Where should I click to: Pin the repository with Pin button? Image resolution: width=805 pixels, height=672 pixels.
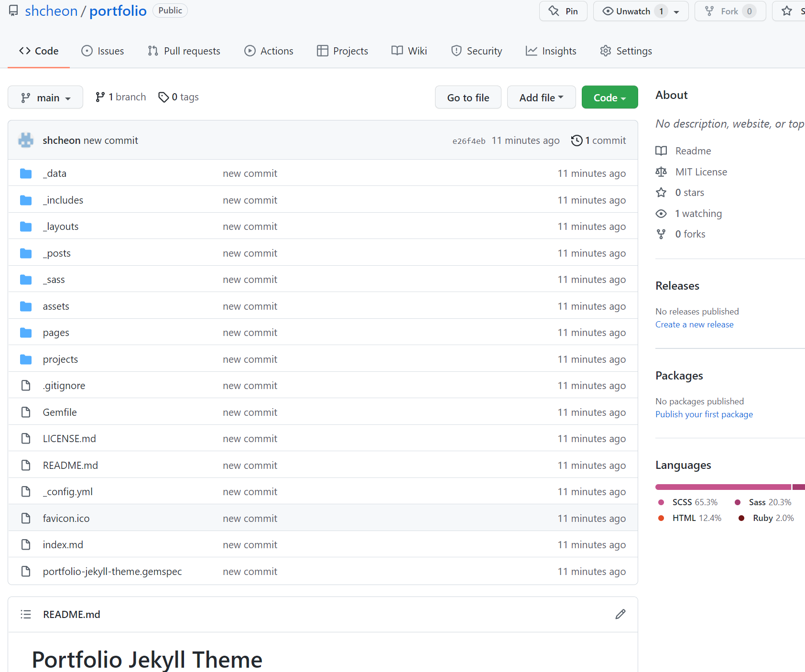563,11
